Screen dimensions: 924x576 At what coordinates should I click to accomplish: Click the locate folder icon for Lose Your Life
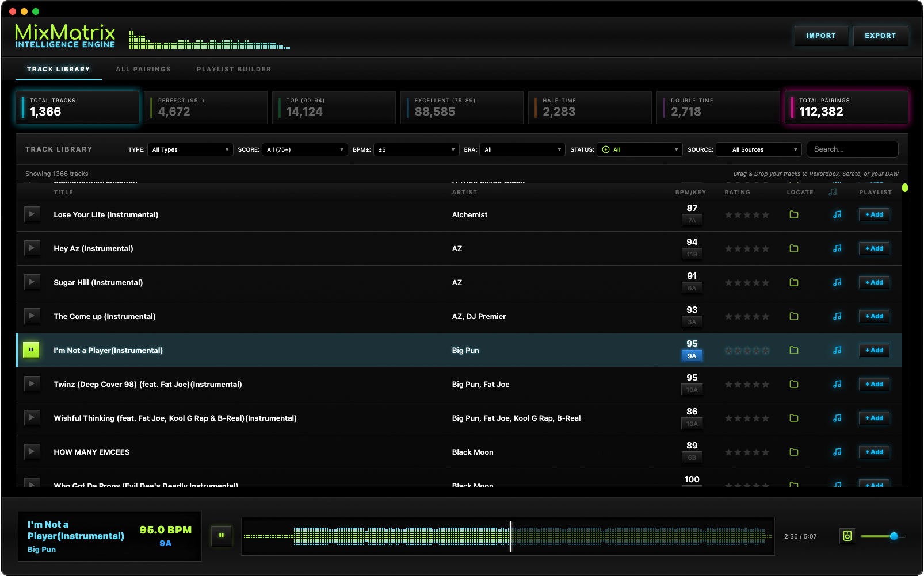point(794,214)
